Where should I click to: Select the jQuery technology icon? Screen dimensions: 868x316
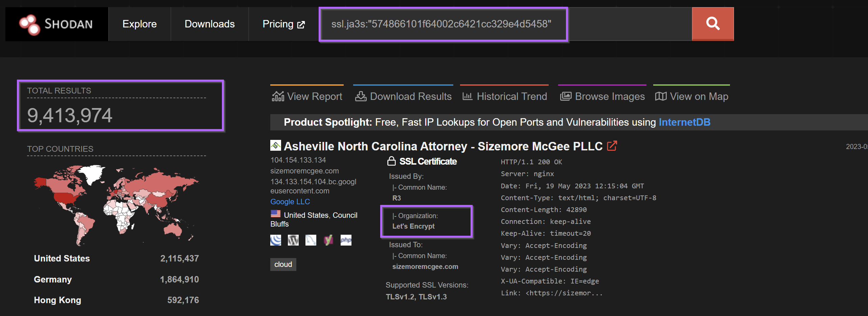pos(276,240)
